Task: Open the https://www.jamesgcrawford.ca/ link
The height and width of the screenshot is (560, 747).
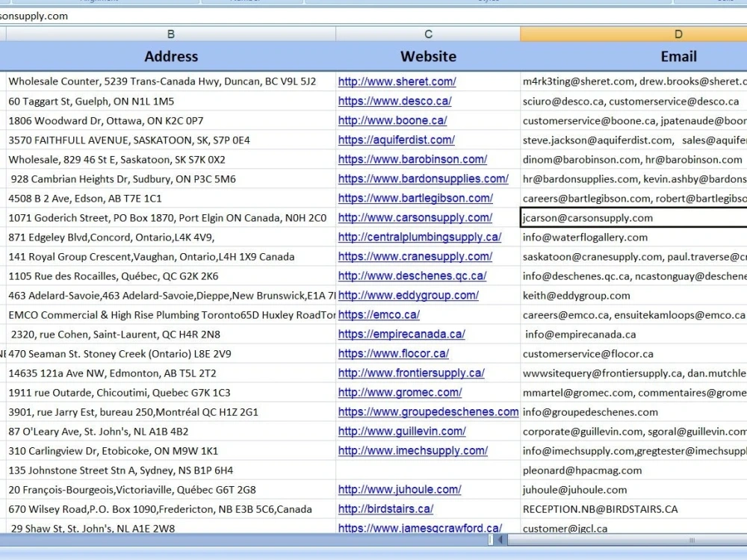Action: click(x=420, y=528)
